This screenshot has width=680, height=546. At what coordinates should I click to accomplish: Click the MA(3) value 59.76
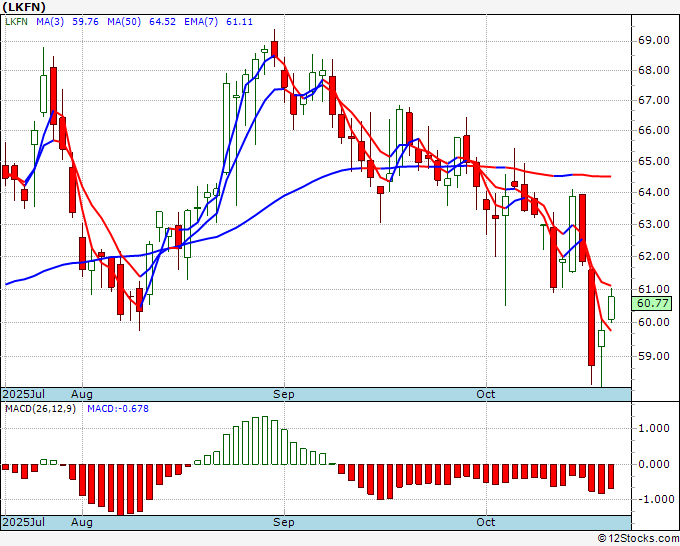pyautogui.click(x=85, y=22)
